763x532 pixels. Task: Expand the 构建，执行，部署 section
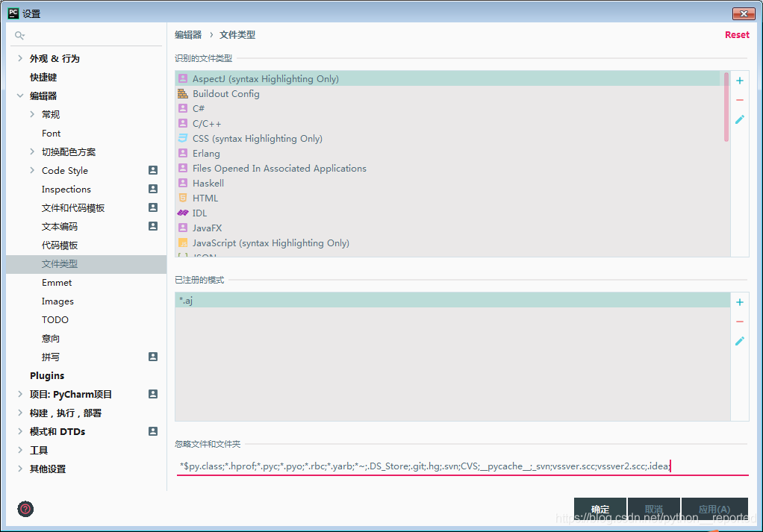click(x=20, y=413)
